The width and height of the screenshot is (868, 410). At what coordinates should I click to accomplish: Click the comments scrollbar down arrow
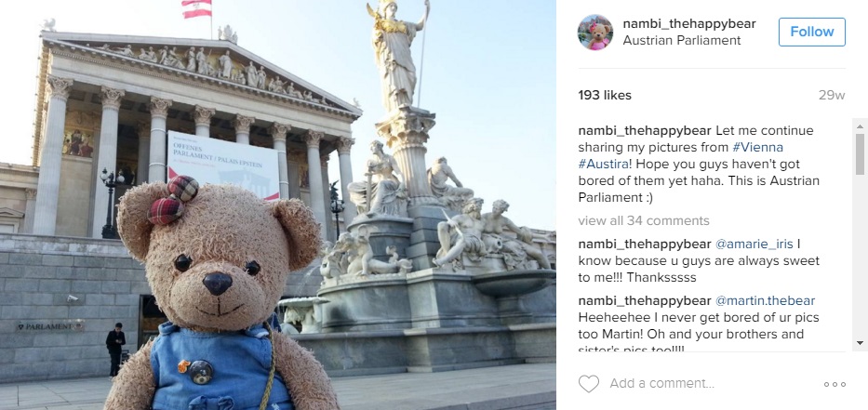[x=860, y=342]
